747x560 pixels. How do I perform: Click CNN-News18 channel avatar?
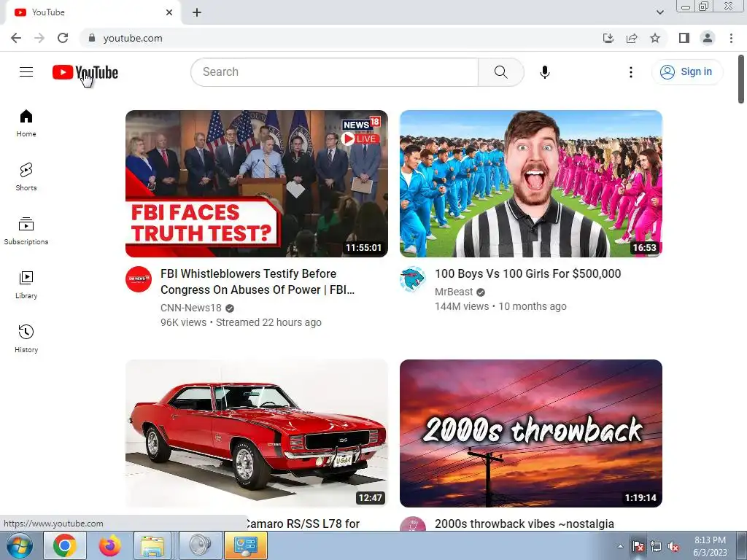coord(139,279)
